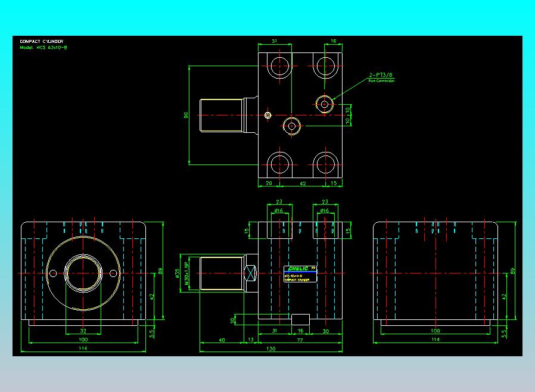The height and width of the screenshot is (392, 535).
Task: Click the 13 dimension next to 40
Action: (251, 340)
